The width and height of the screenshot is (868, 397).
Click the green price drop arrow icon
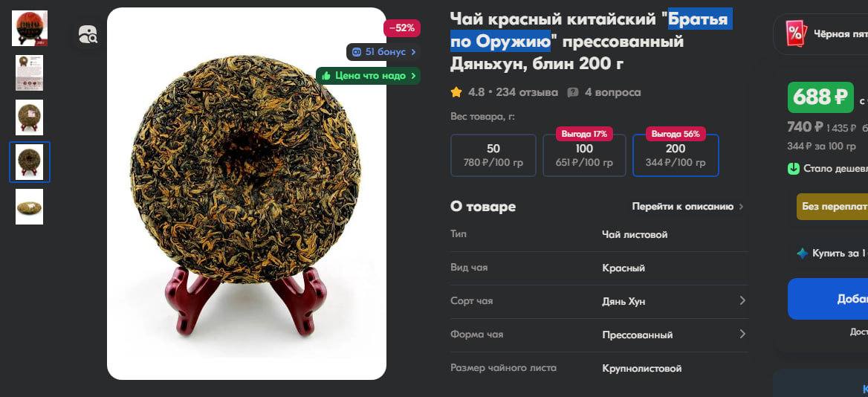click(793, 168)
